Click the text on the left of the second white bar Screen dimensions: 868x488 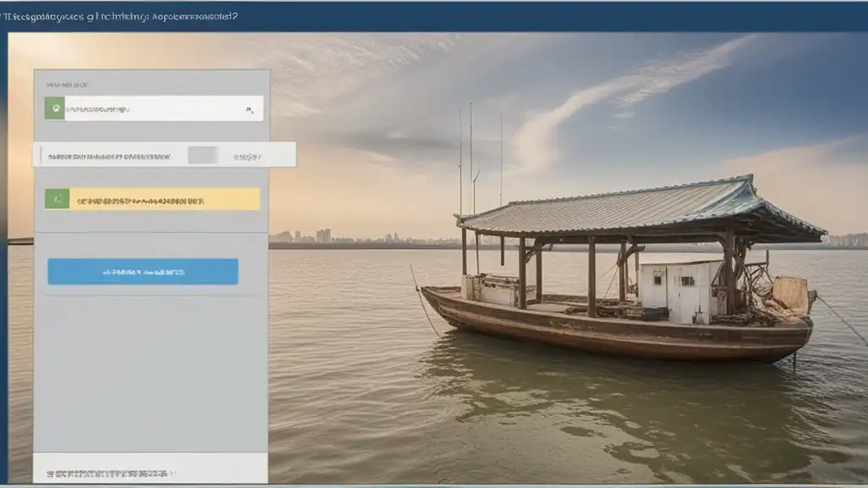pos(108,156)
